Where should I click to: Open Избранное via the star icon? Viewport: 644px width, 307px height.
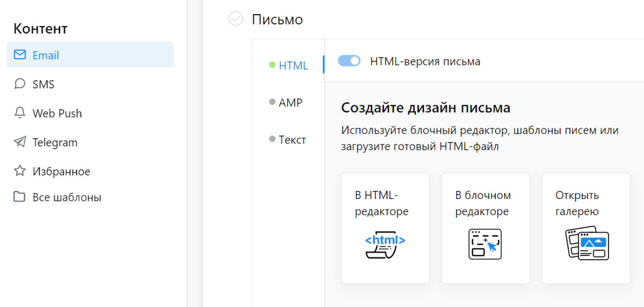(x=19, y=171)
